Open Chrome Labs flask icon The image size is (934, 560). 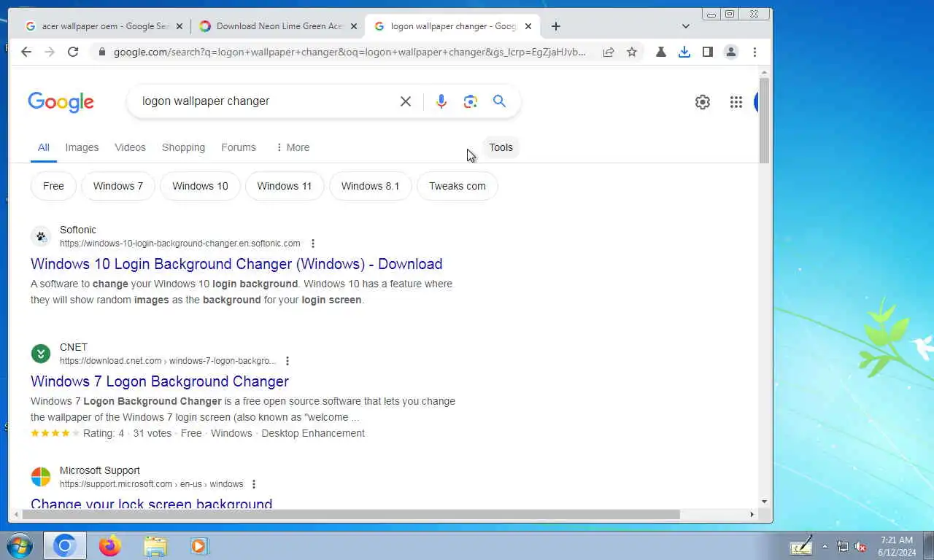tap(661, 52)
